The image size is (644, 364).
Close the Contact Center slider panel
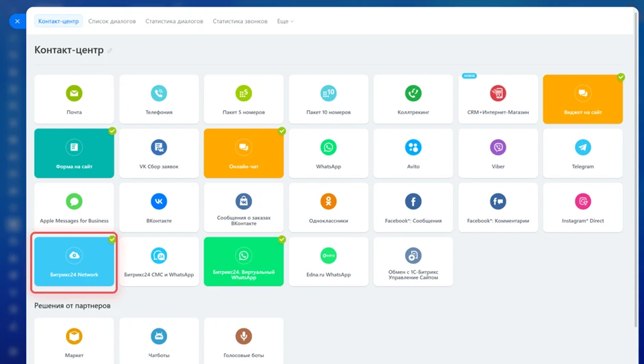(17, 21)
